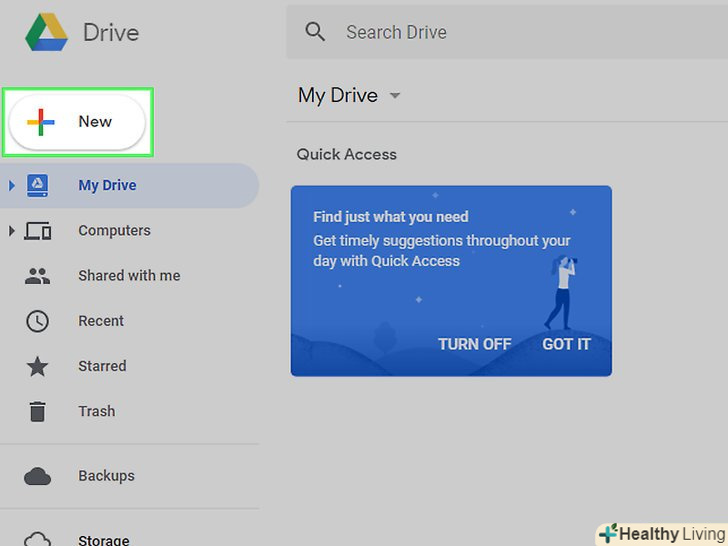728x546 pixels.
Task: Focus the Search Drive input field
Action: (x=507, y=32)
